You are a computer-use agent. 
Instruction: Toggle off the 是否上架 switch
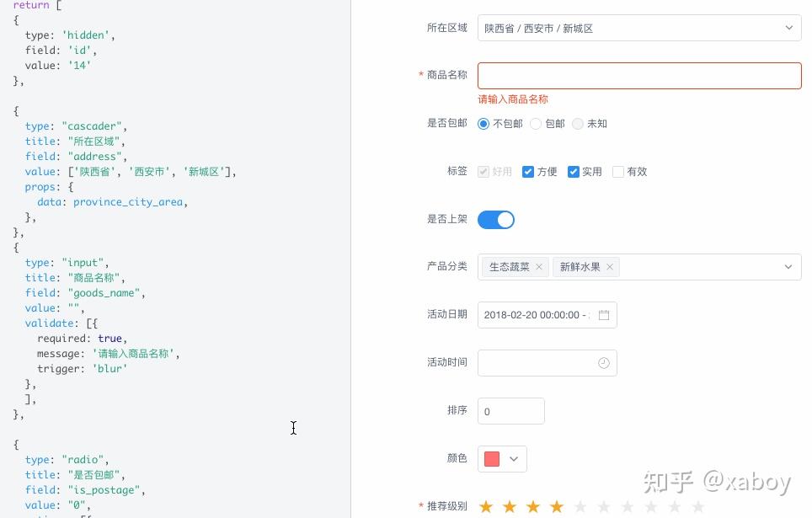(496, 219)
